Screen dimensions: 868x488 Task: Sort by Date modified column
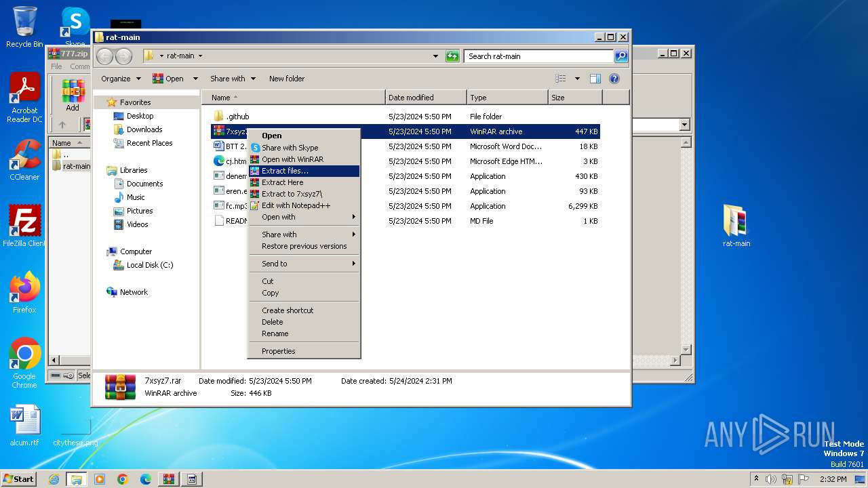pos(426,98)
